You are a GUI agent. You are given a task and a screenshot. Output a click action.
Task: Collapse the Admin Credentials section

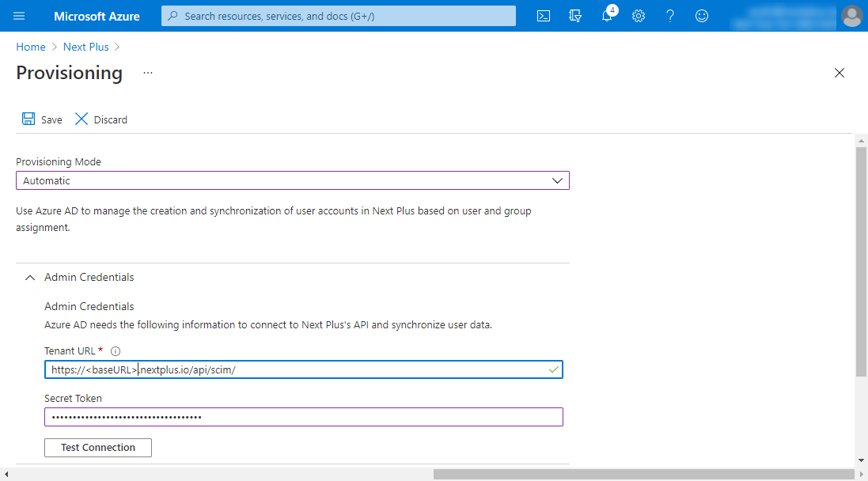30,278
